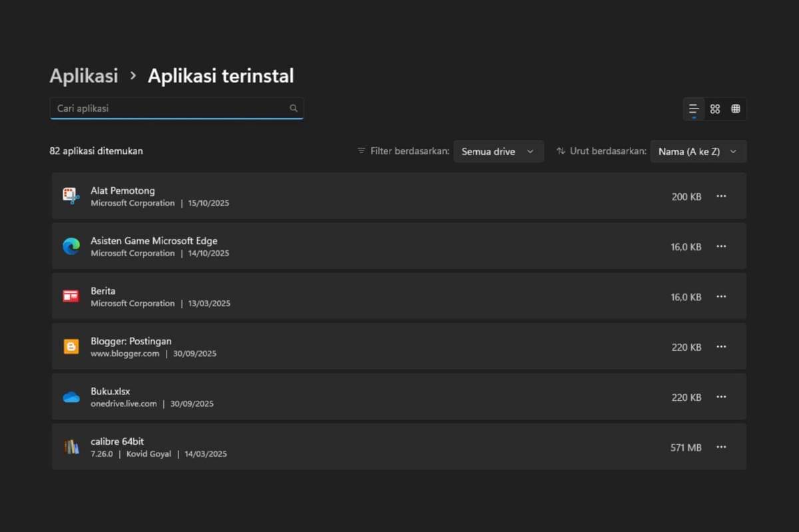Switch to grid view layout
This screenshot has width=799, height=532.
tap(715, 109)
